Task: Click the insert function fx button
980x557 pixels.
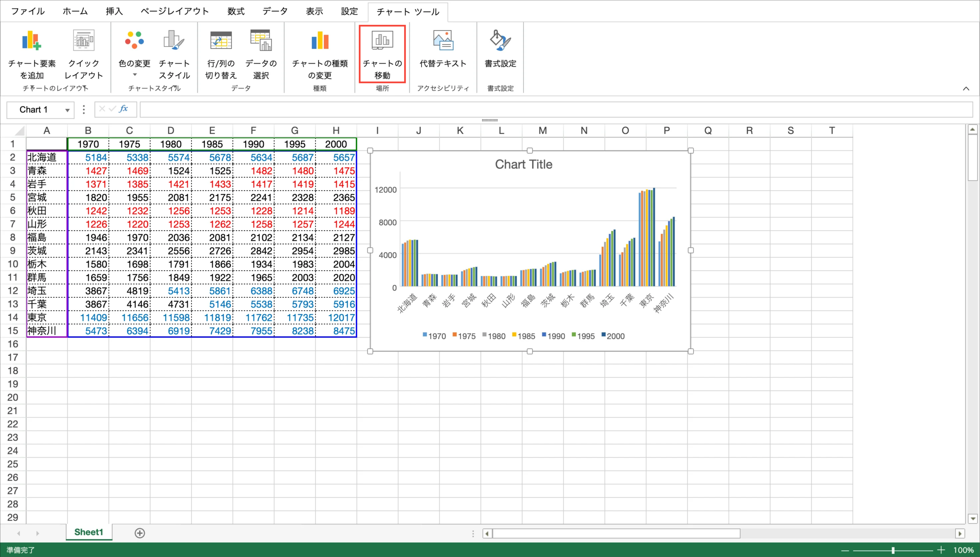Action: tap(123, 109)
